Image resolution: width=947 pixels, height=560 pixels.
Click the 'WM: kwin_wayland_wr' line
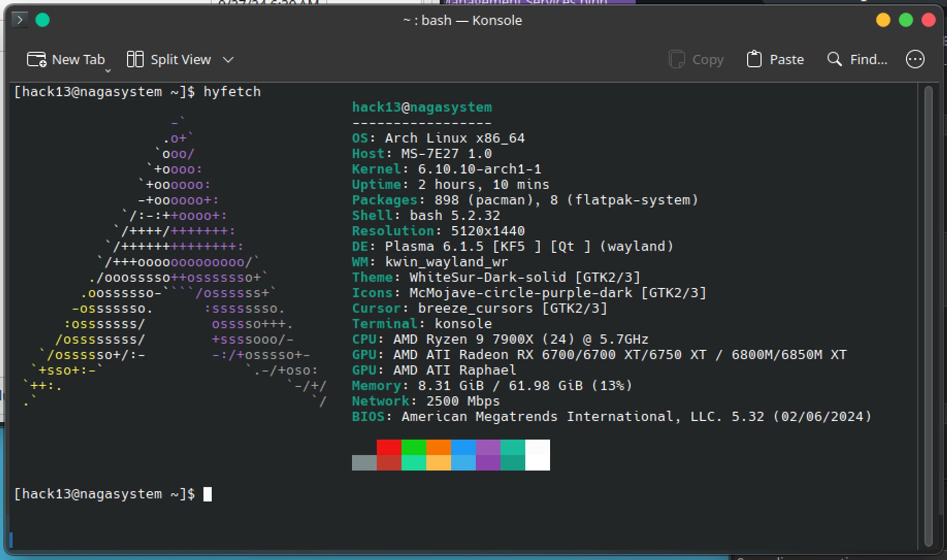point(430,262)
